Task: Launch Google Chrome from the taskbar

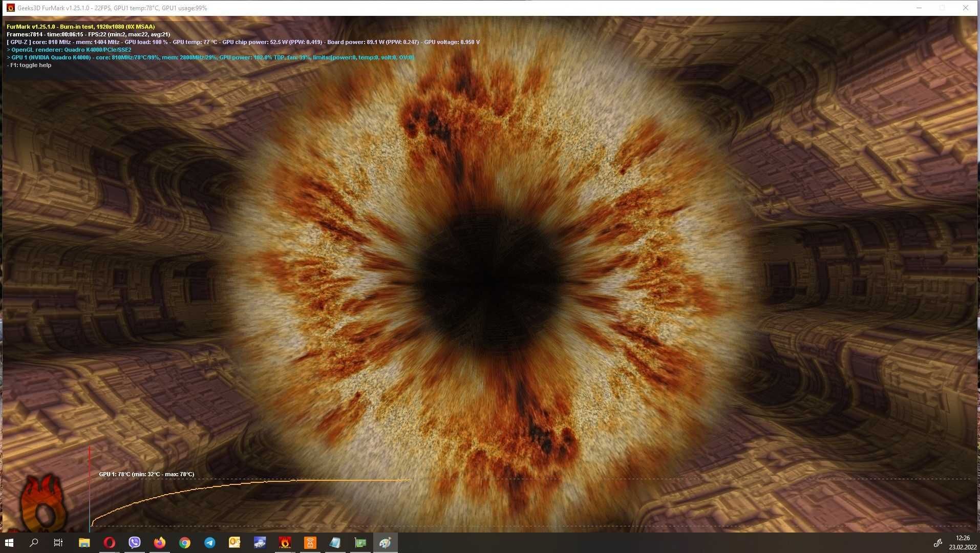Action: pyautogui.click(x=184, y=543)
